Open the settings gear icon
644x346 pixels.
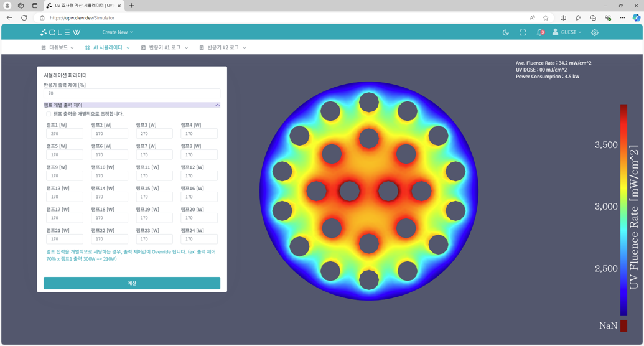(594, 32)
